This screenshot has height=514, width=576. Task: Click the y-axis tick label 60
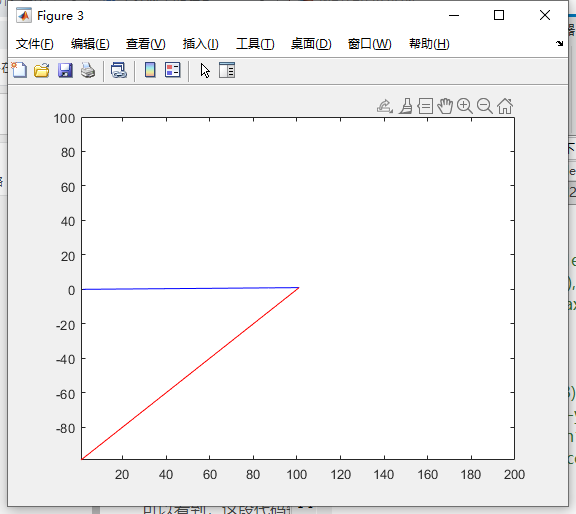click(68, 187)
